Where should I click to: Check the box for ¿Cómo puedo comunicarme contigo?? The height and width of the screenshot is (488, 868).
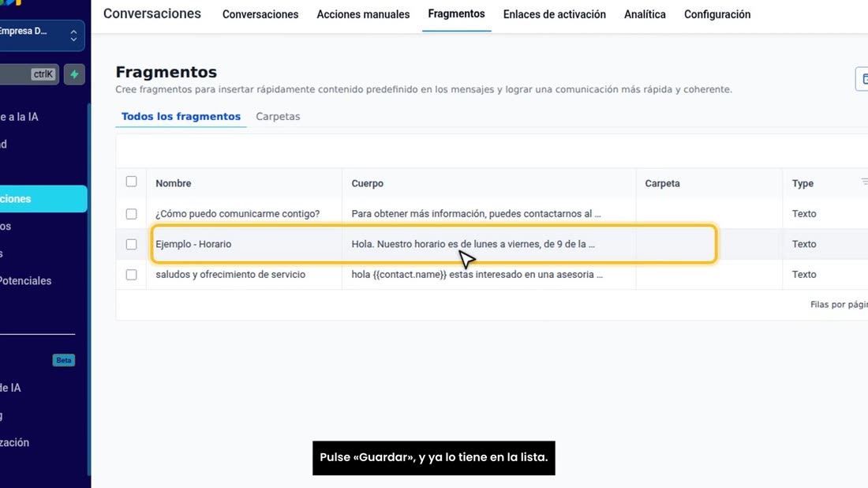coord(131,214)
